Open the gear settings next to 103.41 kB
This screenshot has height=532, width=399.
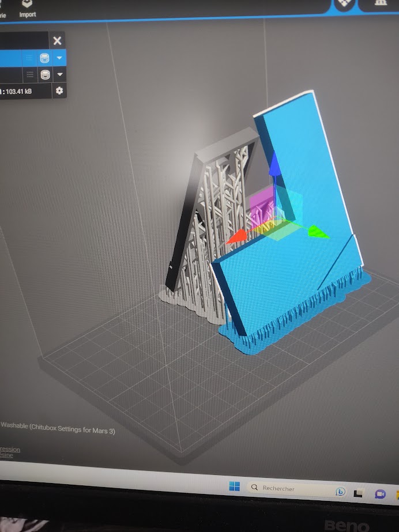59,90
